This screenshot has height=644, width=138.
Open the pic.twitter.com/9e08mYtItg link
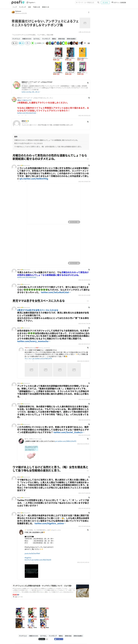pyautogui.click(x=34, y=179)
